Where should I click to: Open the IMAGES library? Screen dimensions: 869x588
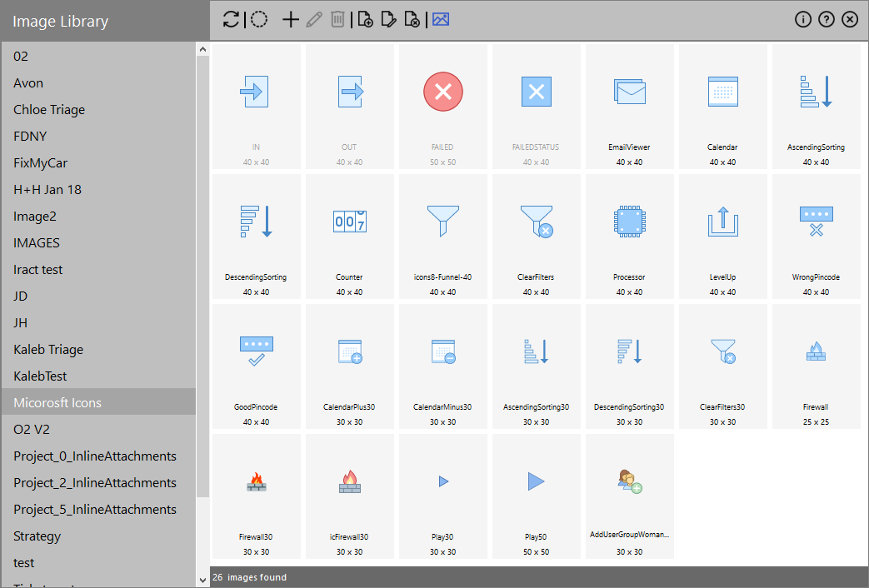click(98, 242)
